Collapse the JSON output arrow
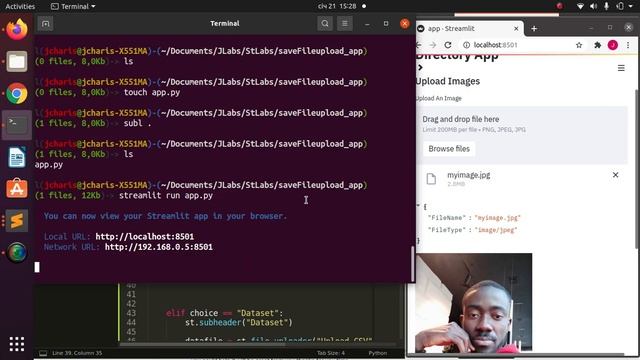640x360 pixels. [418, 206]
